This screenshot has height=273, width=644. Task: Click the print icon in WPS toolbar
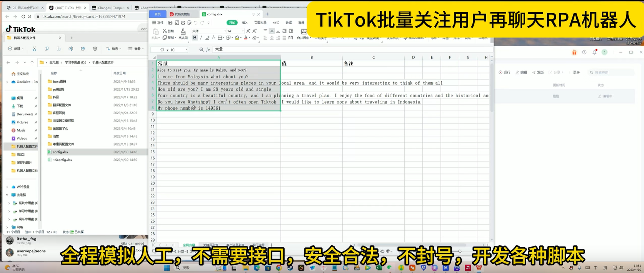pos(183,23)
